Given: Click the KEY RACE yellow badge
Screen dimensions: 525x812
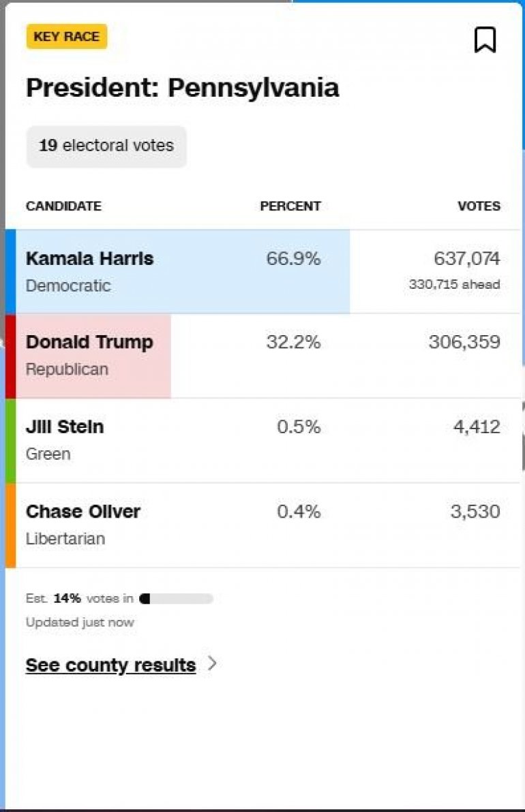Looking at the screenshot, I should click(x=67, y=37).
